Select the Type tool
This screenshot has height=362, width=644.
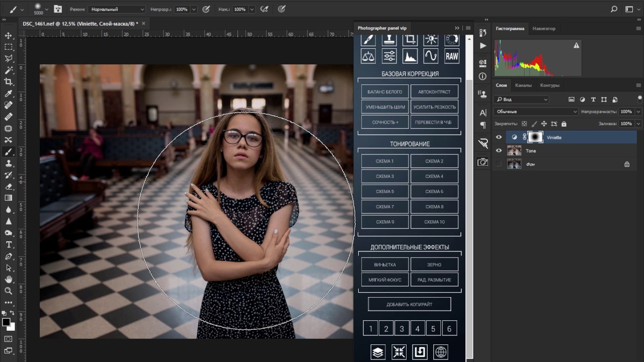click(x=9, y=245)
